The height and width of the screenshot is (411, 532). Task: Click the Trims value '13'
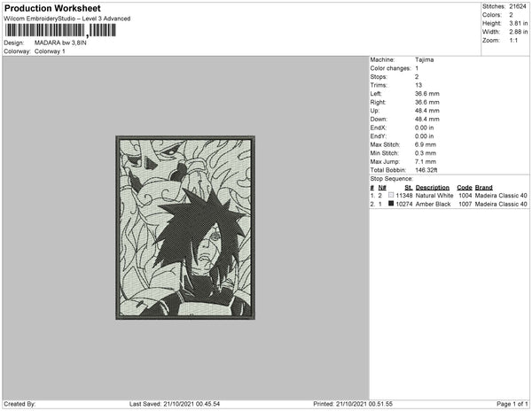coord(419,85)
